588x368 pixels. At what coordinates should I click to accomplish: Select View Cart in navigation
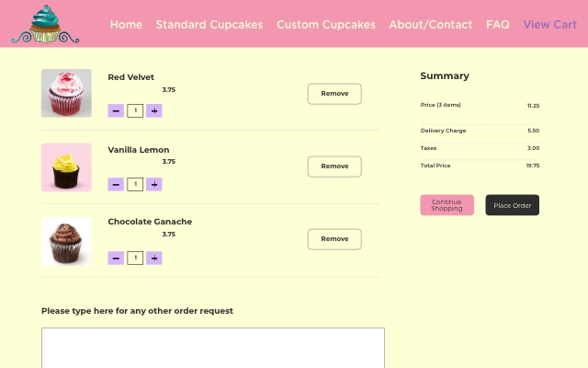pos(549,25)
